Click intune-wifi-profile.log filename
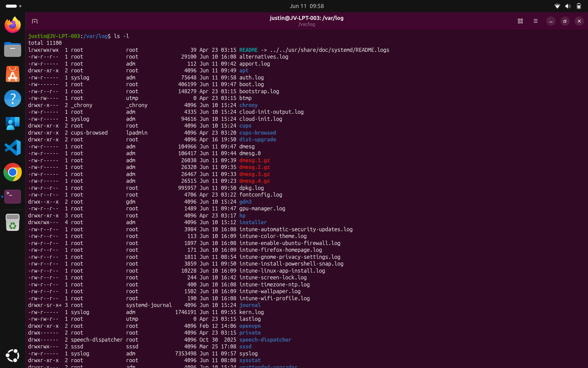588x368 pixels. pos(274,298)
